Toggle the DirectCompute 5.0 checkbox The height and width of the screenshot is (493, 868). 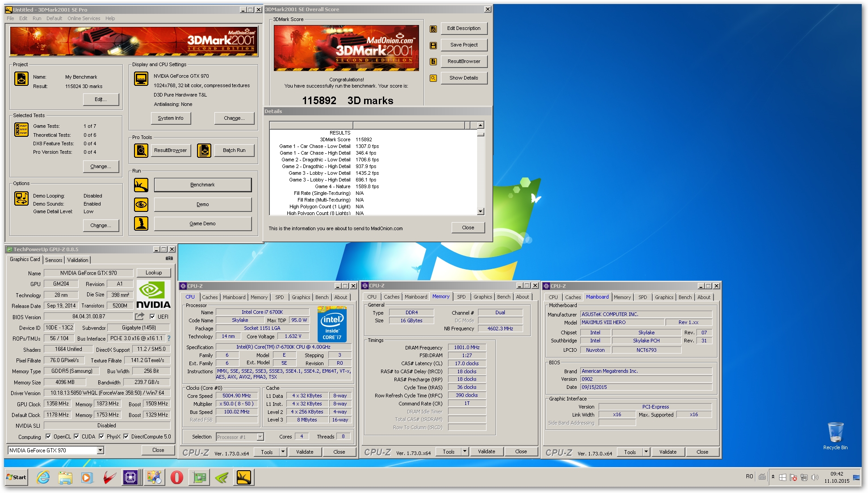126,437
